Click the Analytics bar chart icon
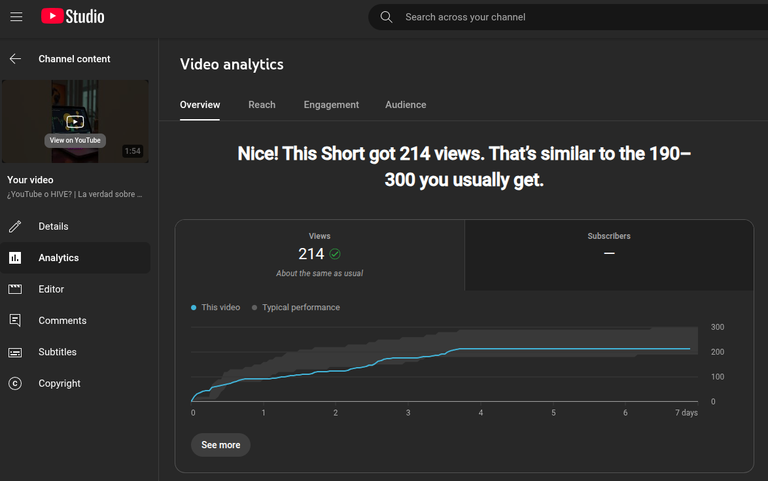 tap(15, 258)
